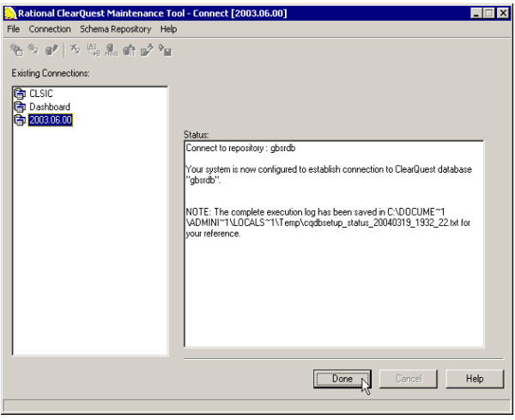Click the second toolbar icon with star and arrow
The height and width of the screenshot is (420, 515).
click(33, 50)
